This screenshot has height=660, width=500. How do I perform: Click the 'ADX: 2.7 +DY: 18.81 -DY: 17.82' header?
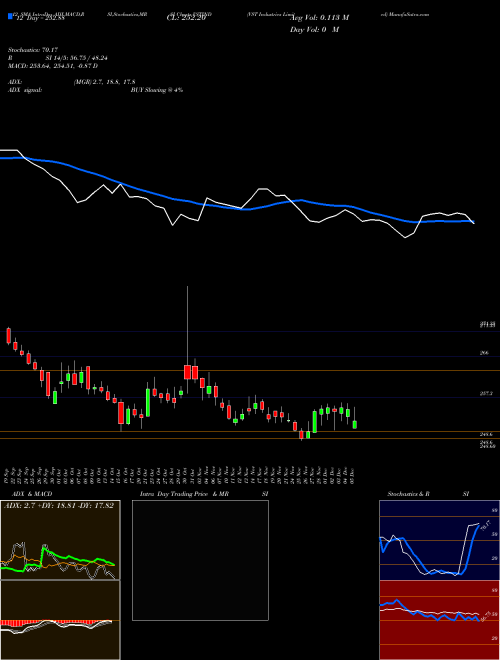click(x=59, y=506)
